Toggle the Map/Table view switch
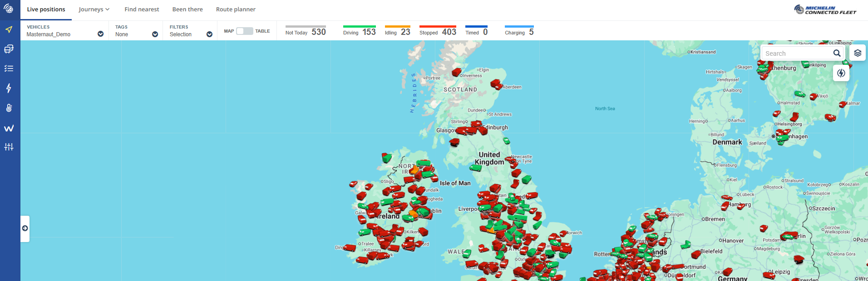This screenshot has height=281, width=868. coord(244,31)
